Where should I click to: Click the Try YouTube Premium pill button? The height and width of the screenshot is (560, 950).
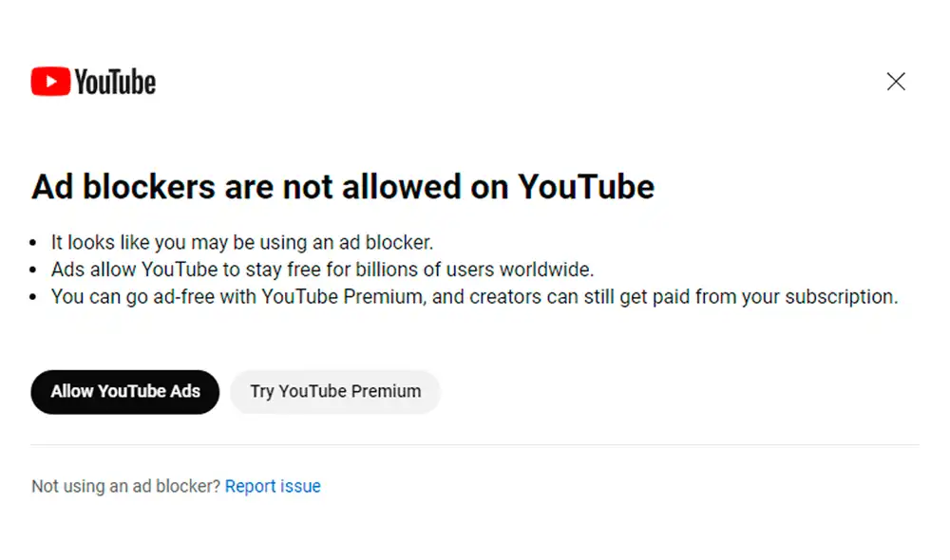click(x=334, y=391)
